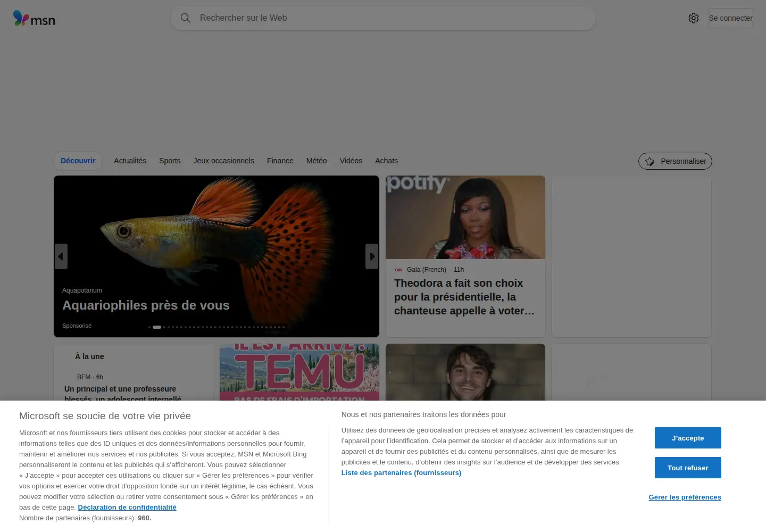Open the Achats tab

(386, 161)
